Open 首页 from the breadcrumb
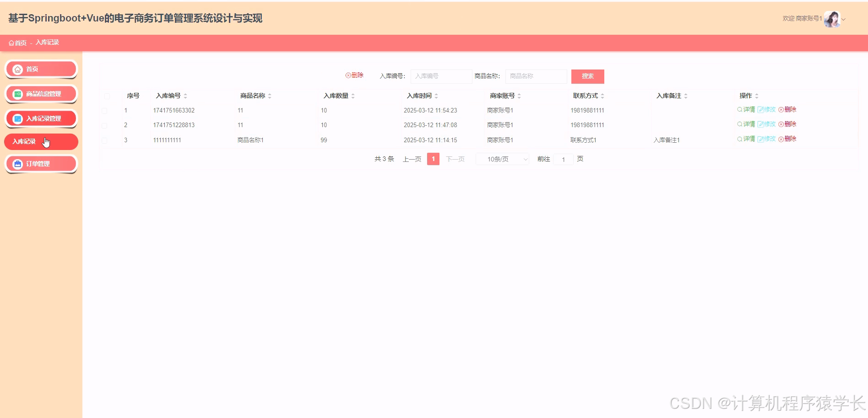This screenshot has width=868, height=418. click(x=19, y=43)
